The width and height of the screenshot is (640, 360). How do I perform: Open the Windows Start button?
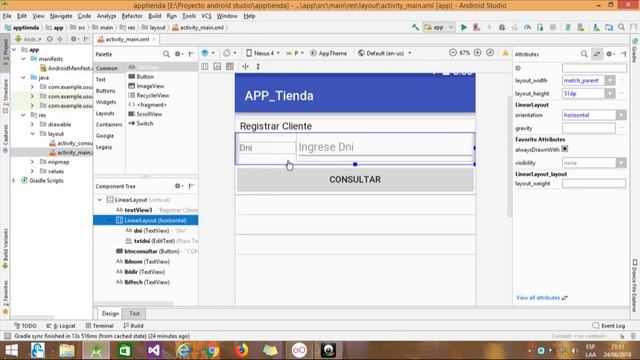(11, 350)
